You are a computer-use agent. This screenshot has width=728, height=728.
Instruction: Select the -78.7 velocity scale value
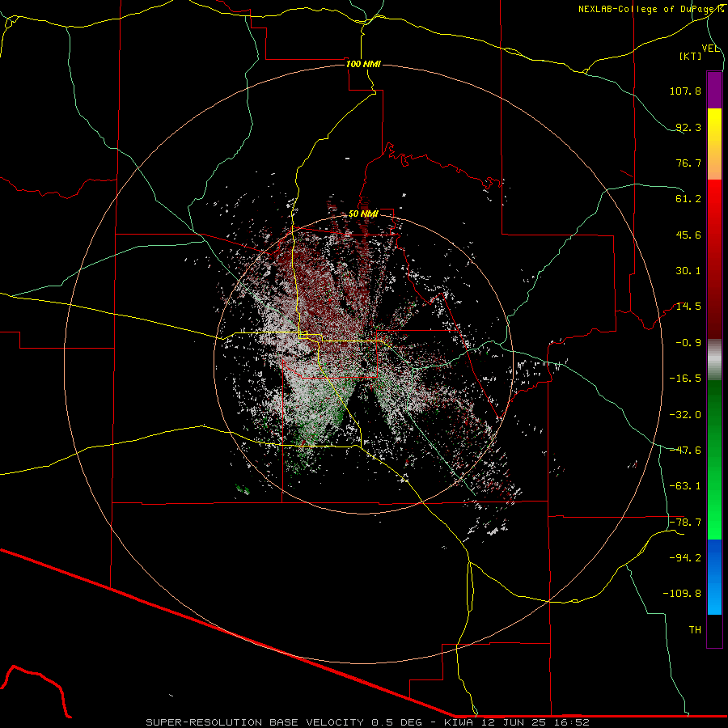[x=685, y=523]
